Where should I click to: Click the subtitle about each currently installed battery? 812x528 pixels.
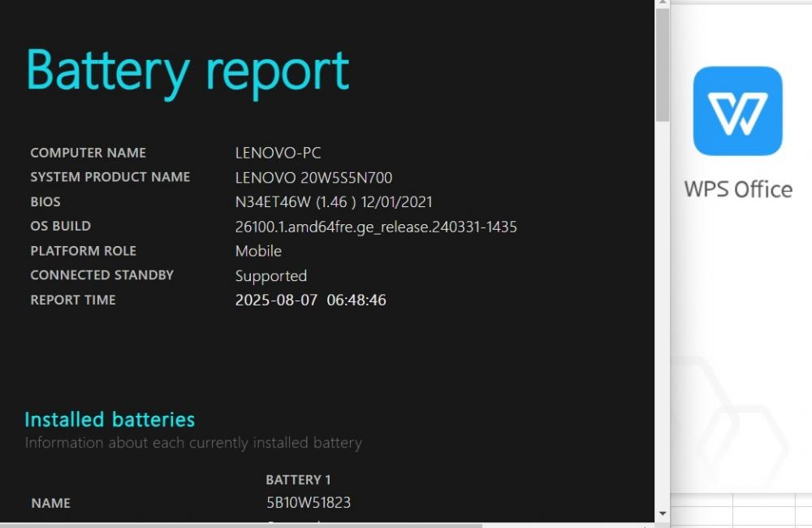(193, 443)
